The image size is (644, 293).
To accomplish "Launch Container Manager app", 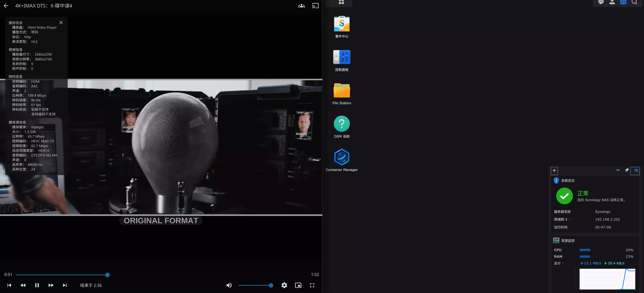I will 341,157.
